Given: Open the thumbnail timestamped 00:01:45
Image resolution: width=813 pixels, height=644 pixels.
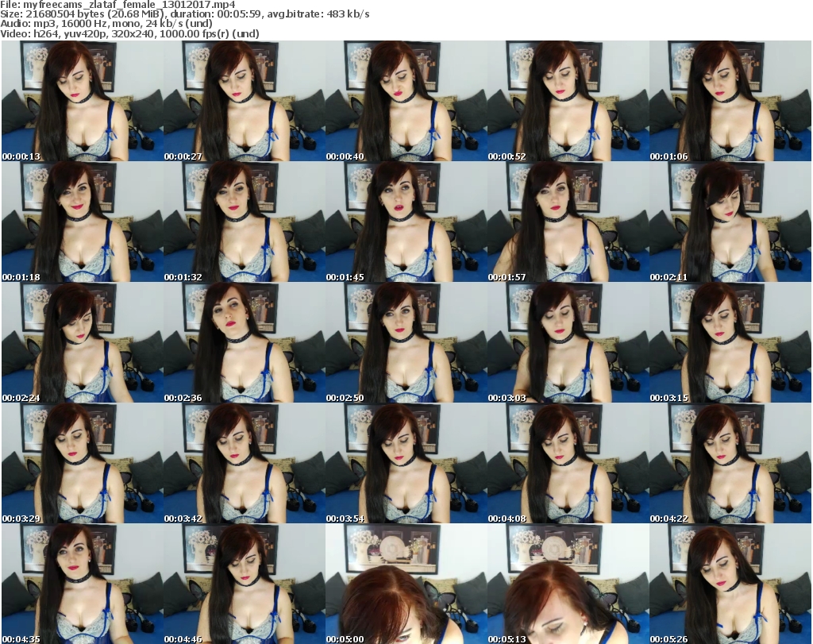Looking at the screenshot, I should point(406,222).
